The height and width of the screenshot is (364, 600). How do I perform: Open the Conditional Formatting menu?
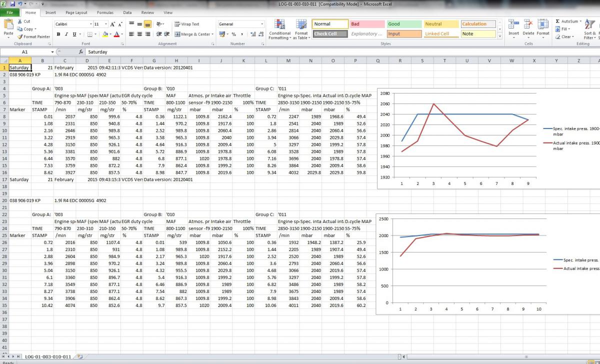coord(279,29)
